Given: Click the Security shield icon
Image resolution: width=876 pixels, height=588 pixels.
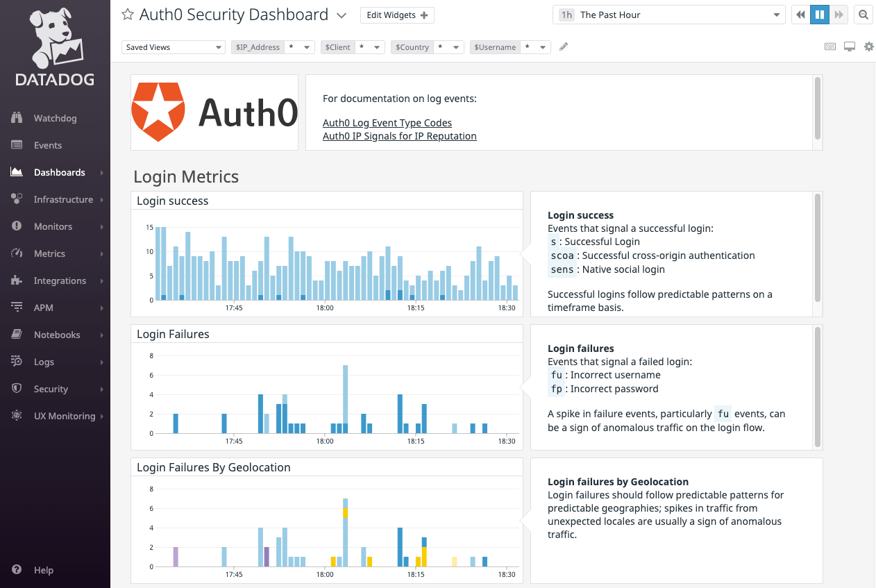Looking at the screenshot, I should point(17,389).
